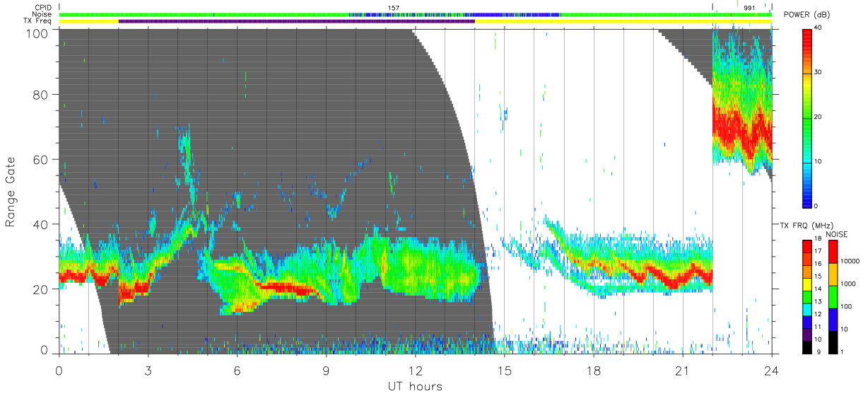Click the POWER (dB) gradient colorbar
The image size is (868, 401).
tap(809, 117)
